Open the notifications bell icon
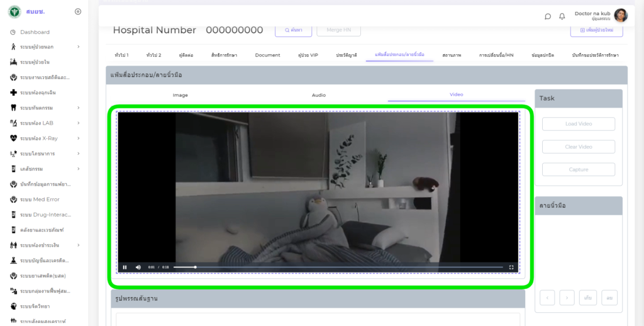The image size is (644, 326). tap(562, 16)
